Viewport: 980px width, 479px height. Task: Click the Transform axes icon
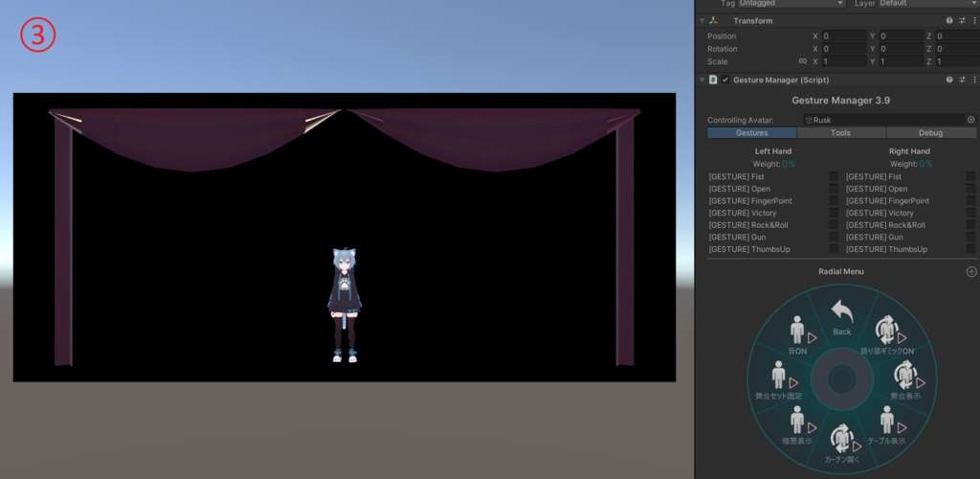714,21
